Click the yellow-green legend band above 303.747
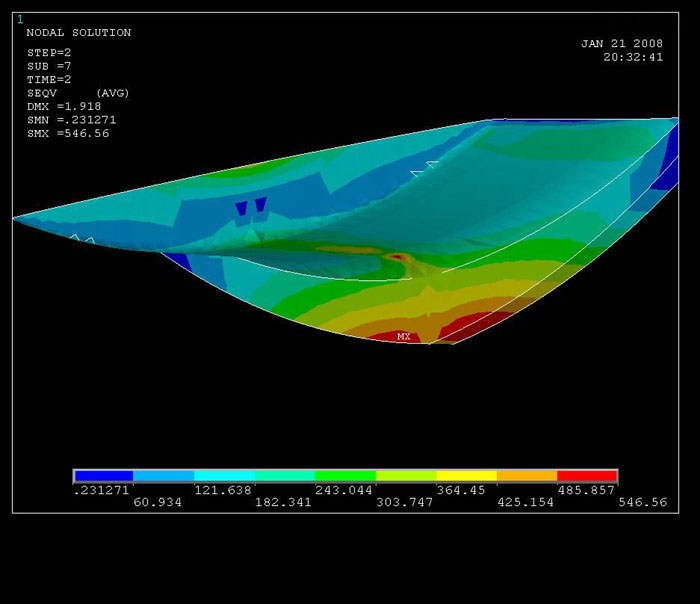Viewport: 700px width, 604px height. pyautogui.click(x=406, y=476)
